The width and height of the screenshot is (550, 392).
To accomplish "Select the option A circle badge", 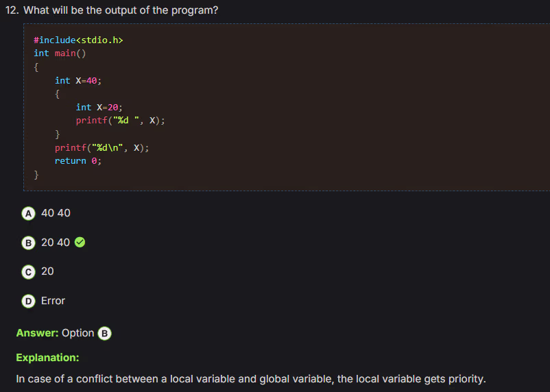I will coord(28,213).
